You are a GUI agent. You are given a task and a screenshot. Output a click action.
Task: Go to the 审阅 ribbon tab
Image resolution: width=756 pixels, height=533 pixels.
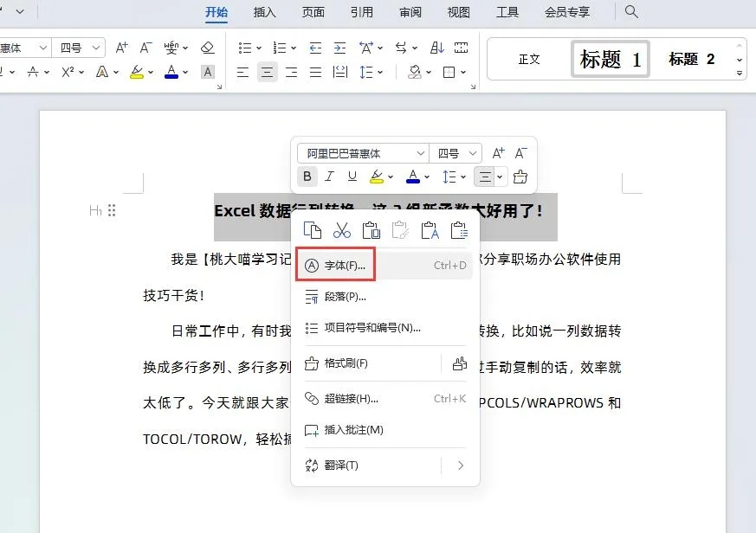coord(410,12)
